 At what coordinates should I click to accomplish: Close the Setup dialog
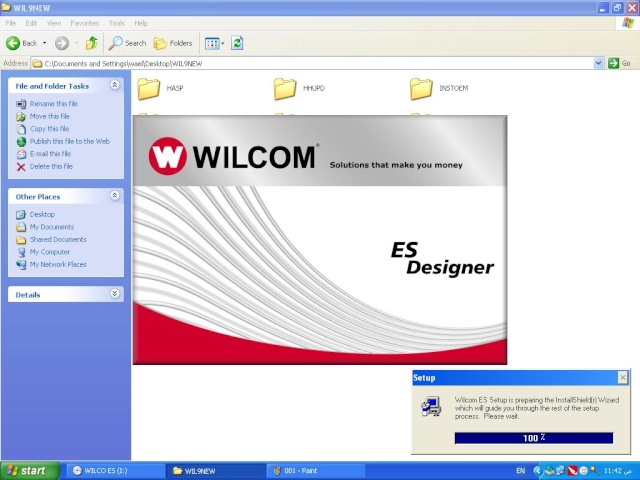click(x=622, y=378)
